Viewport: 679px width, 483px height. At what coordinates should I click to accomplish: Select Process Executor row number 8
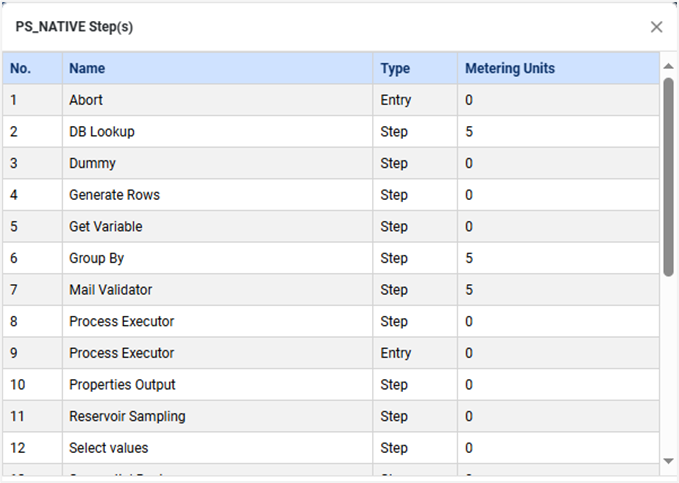point(121,322)
